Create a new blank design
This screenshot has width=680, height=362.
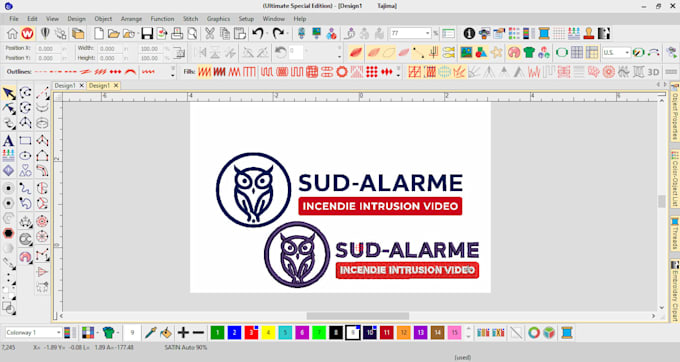pyautogui.click(x=99, y=33)
